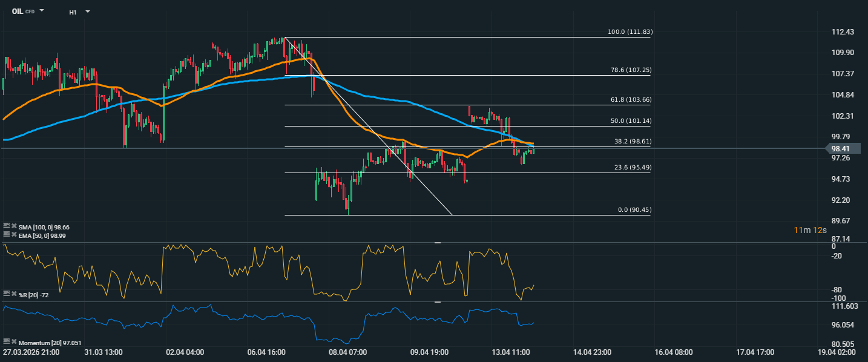Click the 14.04 23:00 time axis label
The height and width of the screenshot is (362, 868).
click(592, 352)
